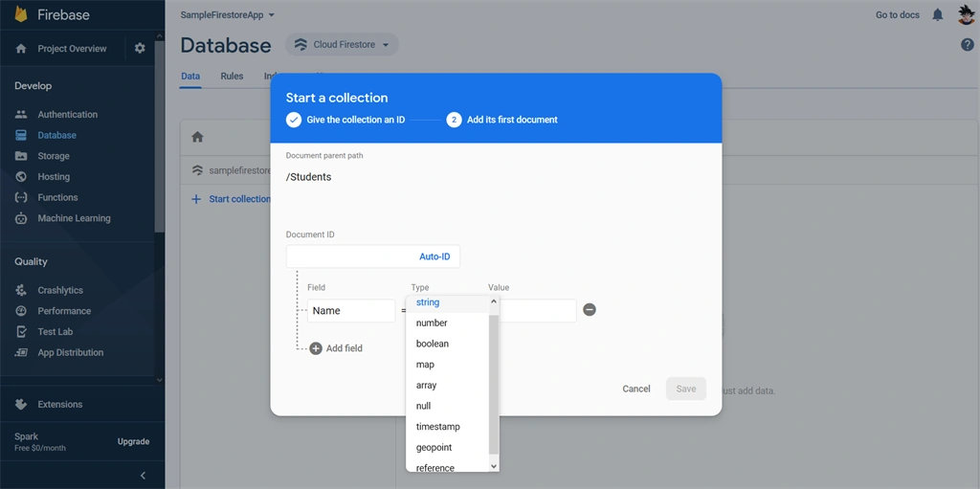Open the Go to docs link
The height and width of the screenshot is (489, 980).
[898, 14]
